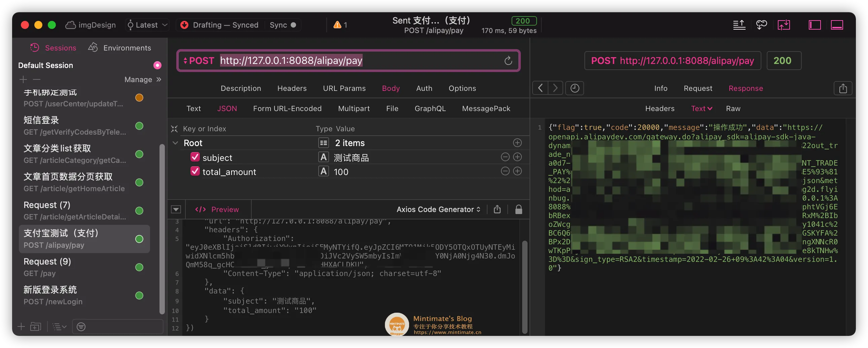
Task: Switch to the Environments tab
Action: coord(120,48)
